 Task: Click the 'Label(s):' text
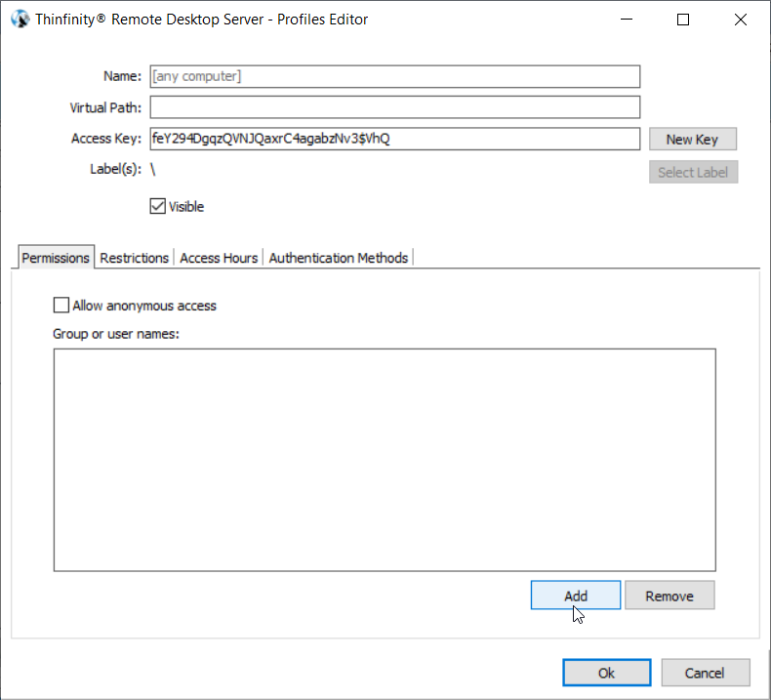pyautogui.click(x=115, y=169)
